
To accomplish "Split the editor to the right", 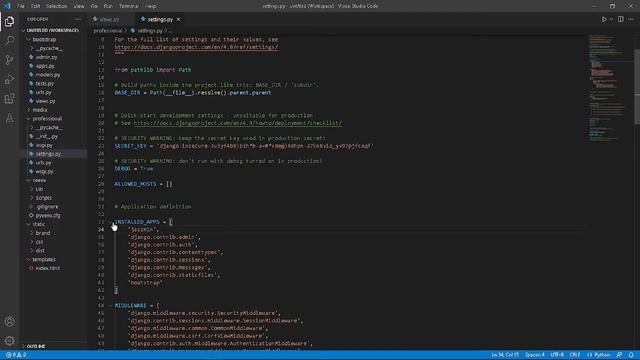I will point(620,19).
